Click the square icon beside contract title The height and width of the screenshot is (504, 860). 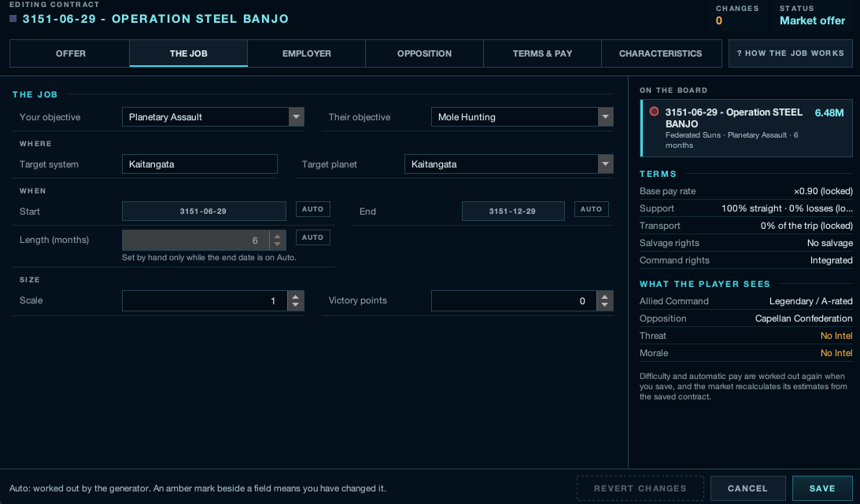(x=13, y=19)
